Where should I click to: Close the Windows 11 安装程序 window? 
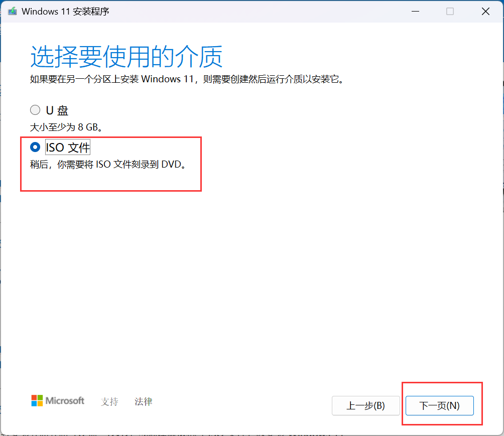[485, 11]
